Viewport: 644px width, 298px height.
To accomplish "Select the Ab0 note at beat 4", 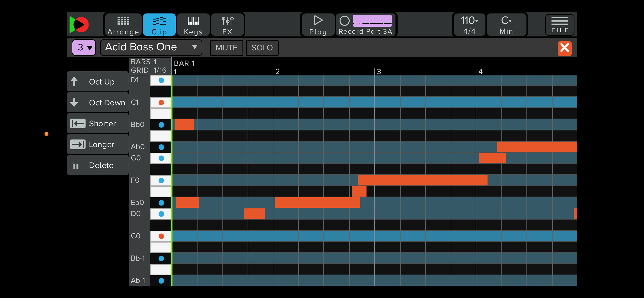I will (537, 147).
